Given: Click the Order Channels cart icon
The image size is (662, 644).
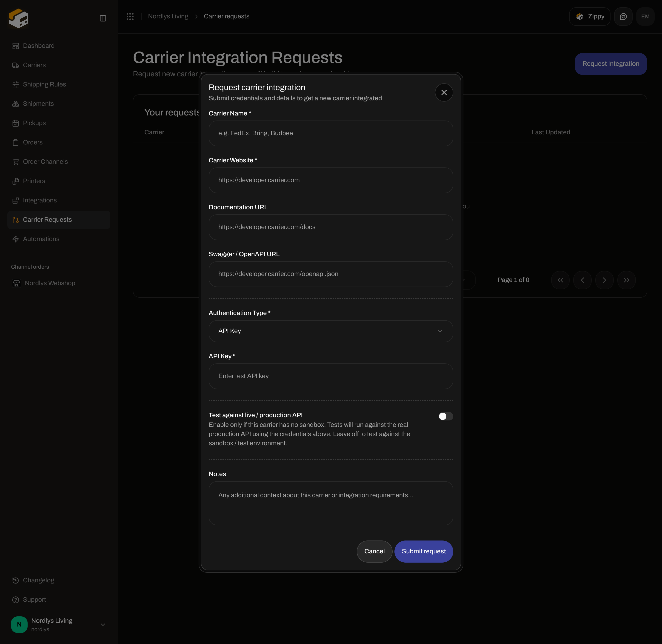Looking at the screenshot, I should (16, 162).
